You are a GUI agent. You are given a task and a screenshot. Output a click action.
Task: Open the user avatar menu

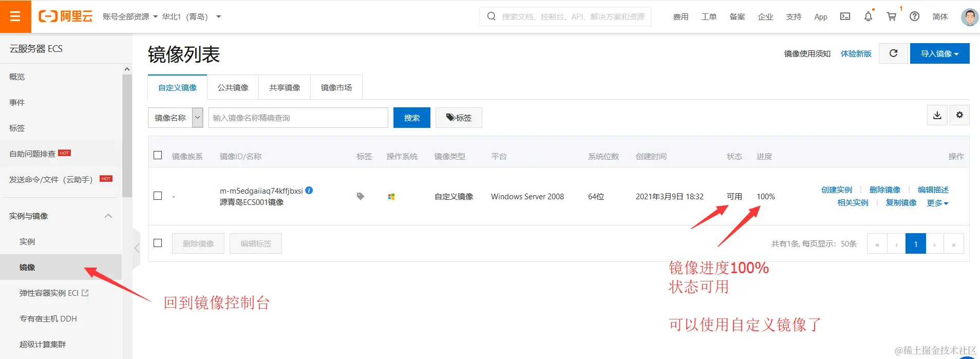coord(969,16)
